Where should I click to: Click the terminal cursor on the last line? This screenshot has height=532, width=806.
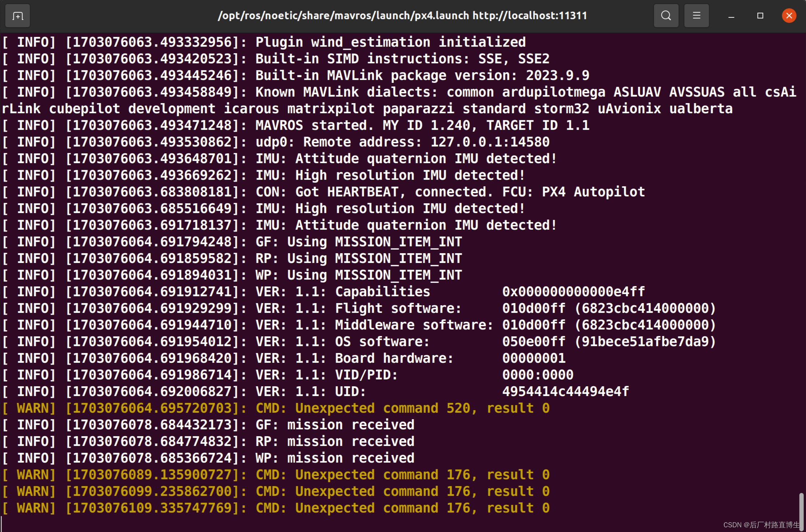click(2, 524)
